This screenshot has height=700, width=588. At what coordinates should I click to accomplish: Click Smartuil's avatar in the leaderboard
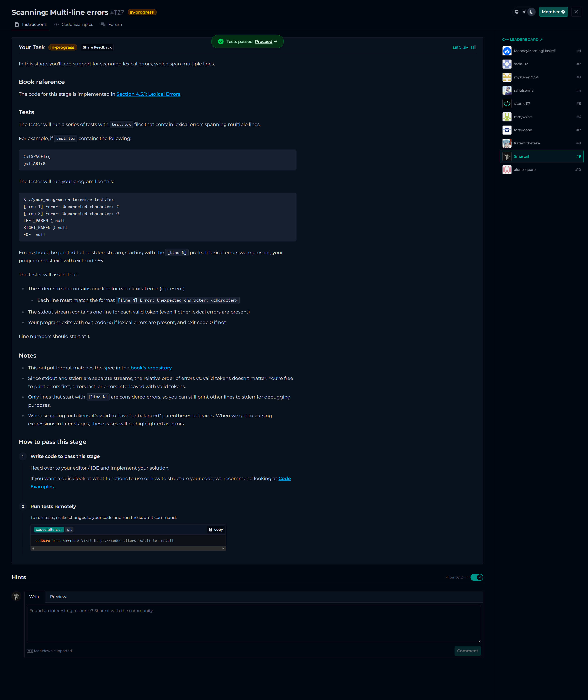507,156
